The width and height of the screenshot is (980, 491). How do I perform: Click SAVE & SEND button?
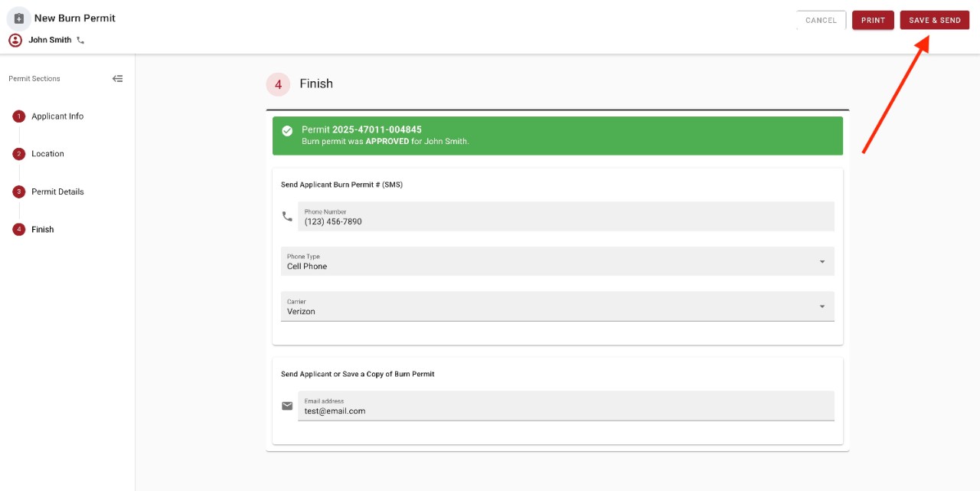tap(934, 20)
